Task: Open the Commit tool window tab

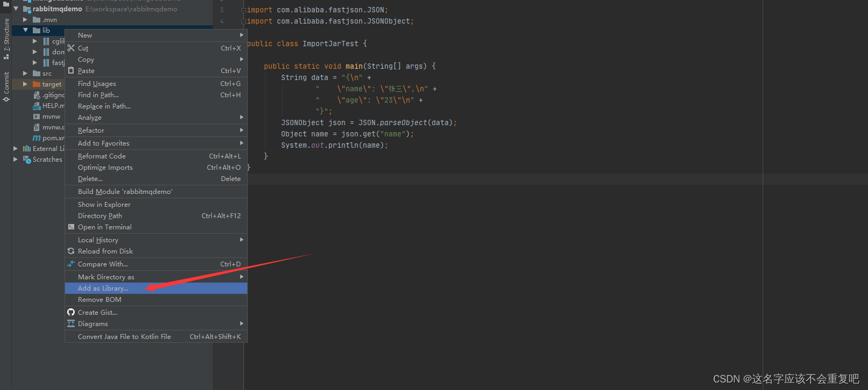Action: [6, 86]
